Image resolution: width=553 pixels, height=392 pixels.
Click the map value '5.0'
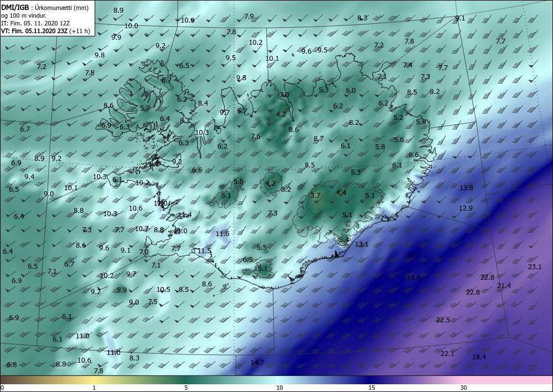pyautogui.click(x=238, y=181)
